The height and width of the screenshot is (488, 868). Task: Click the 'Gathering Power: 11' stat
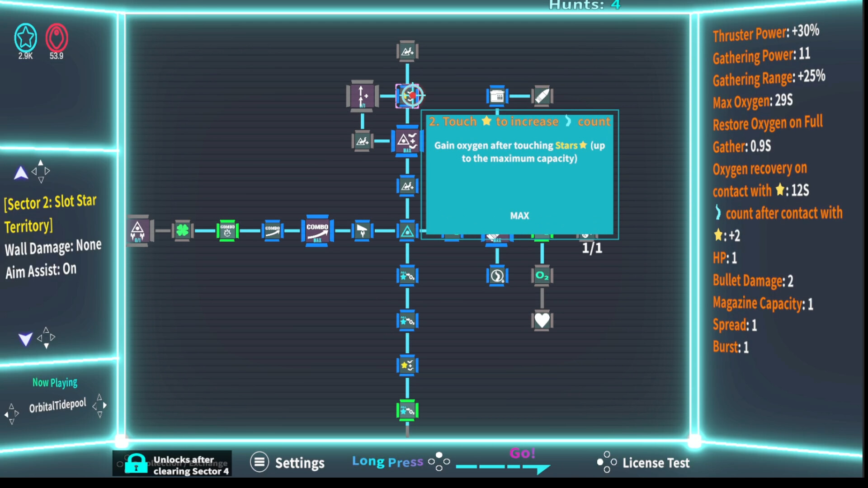(761, 56)
